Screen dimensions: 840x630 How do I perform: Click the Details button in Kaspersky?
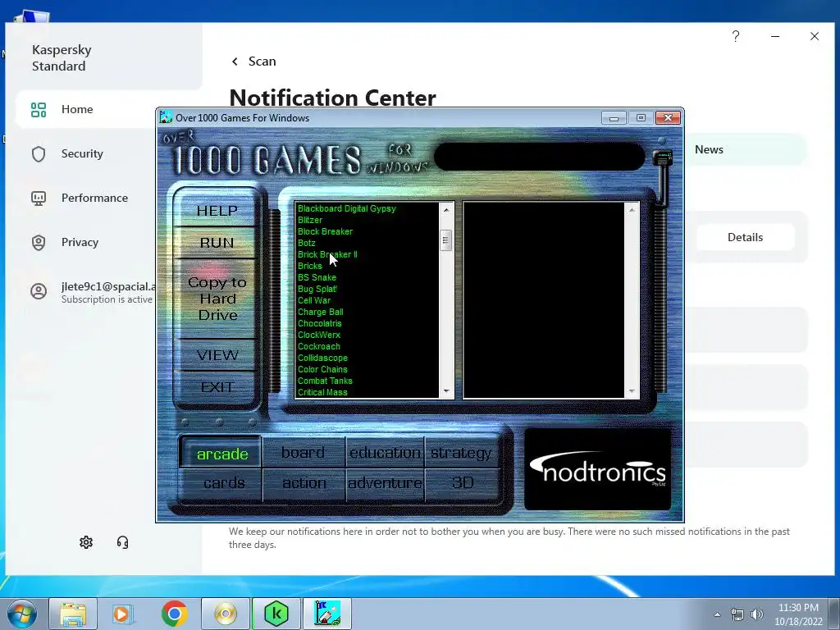pos(745,237)
